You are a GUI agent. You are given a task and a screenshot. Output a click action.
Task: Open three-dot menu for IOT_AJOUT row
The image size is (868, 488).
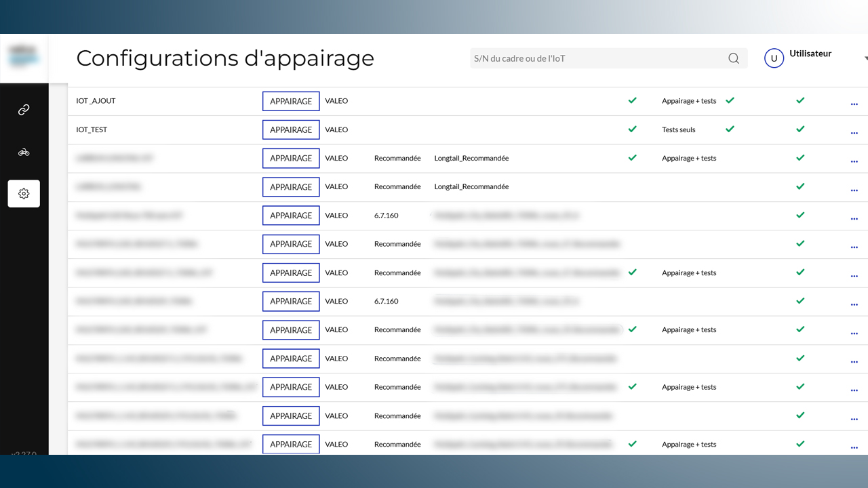pos(854,104)
